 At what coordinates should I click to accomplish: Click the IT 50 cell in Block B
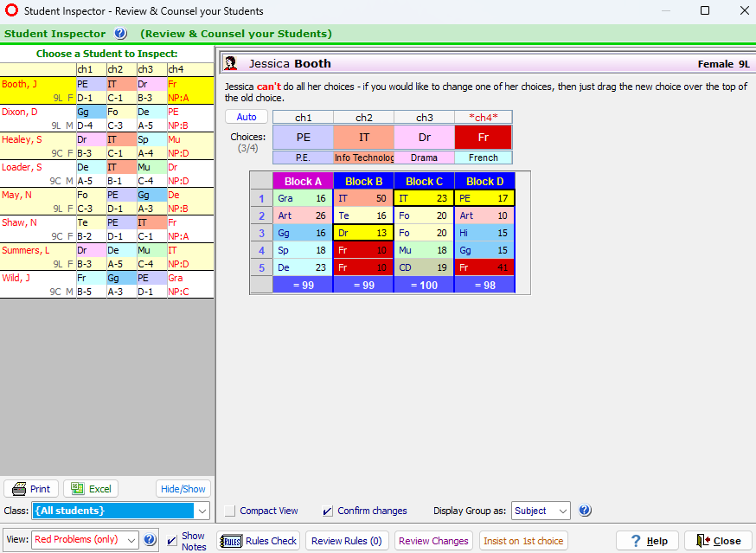tap(363, 198)
